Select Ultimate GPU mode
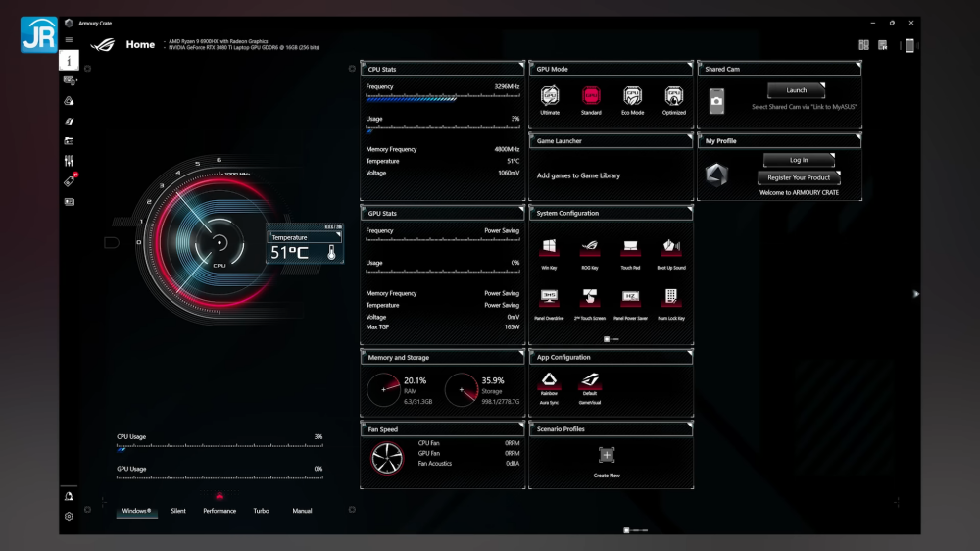Screen dimensions: 980x551 (x=550, y=101)
